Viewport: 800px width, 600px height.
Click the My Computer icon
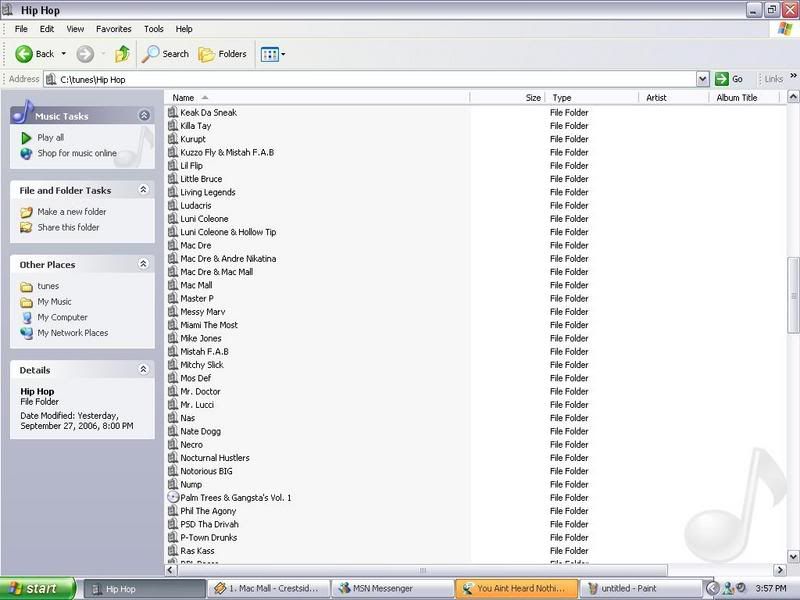[27, 317]
